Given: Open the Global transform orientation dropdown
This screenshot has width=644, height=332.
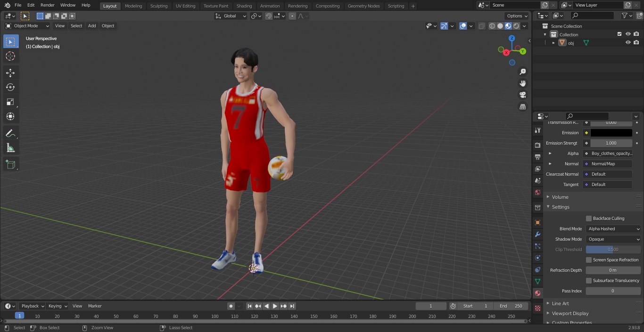Looking at the screenshot, I should pyautogui.click(x=231, y=16).
